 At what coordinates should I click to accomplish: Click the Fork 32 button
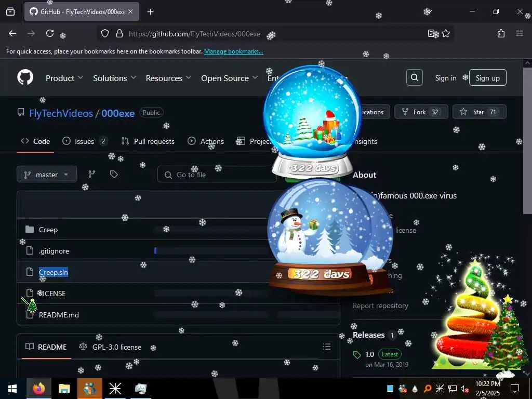(421, 112)
